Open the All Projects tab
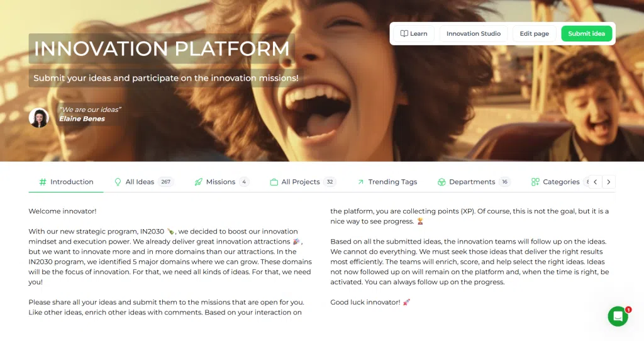644x341 pixels. 303,182
